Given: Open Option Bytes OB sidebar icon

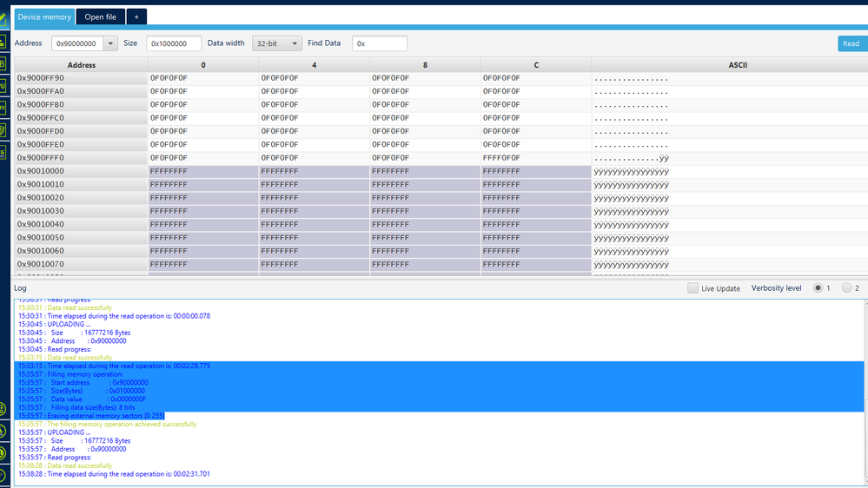Looking at the screenshot, I should coord(3,64).
